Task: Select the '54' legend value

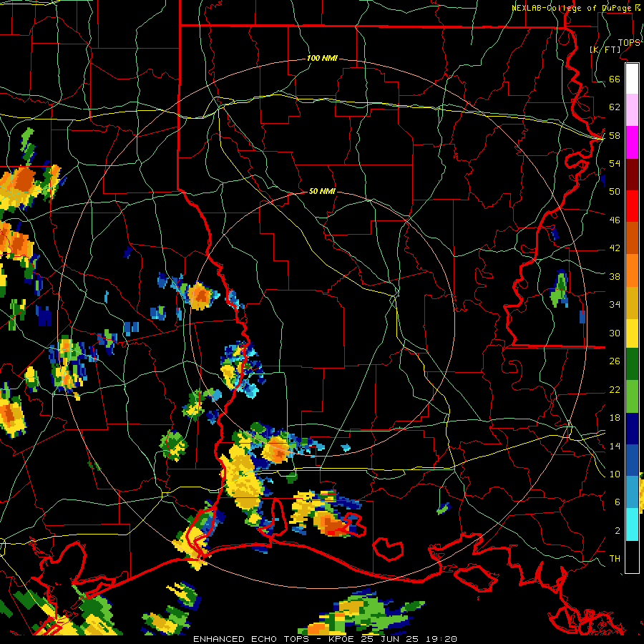Action: [615, 163]
